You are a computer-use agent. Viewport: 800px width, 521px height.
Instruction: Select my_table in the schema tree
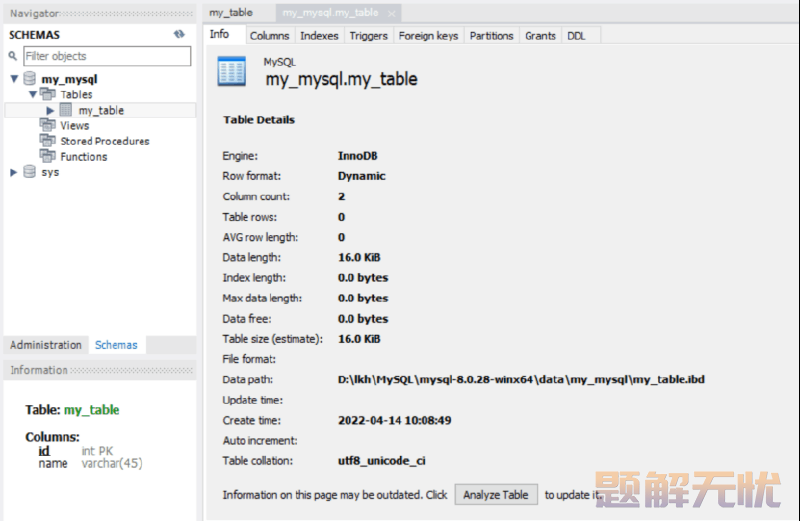[x=101, y=110]
